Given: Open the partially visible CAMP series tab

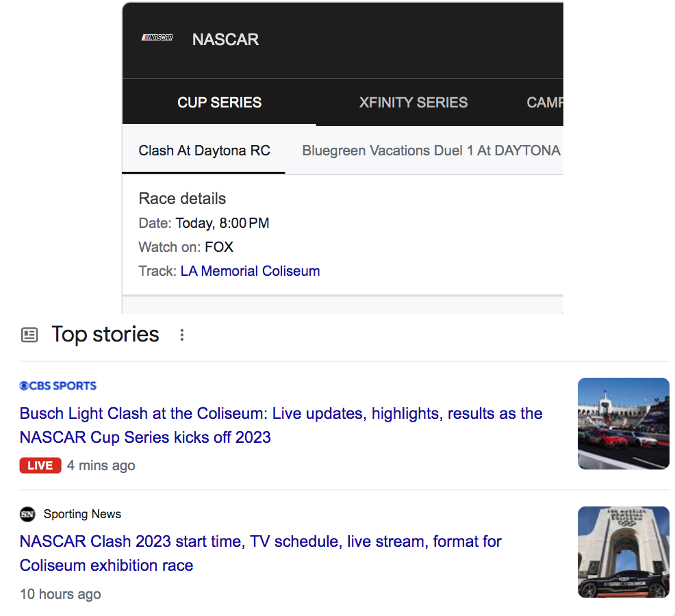Looking at the screenshot, I should (x=544, y=103).
